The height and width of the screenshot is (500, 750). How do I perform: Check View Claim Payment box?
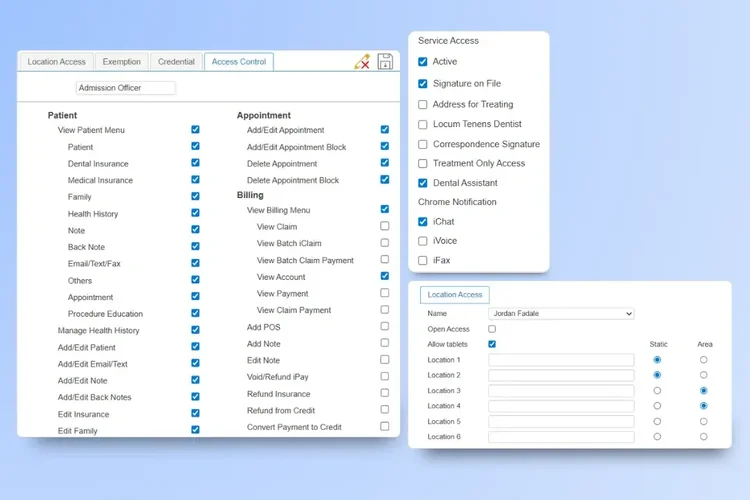coord(385,310)
